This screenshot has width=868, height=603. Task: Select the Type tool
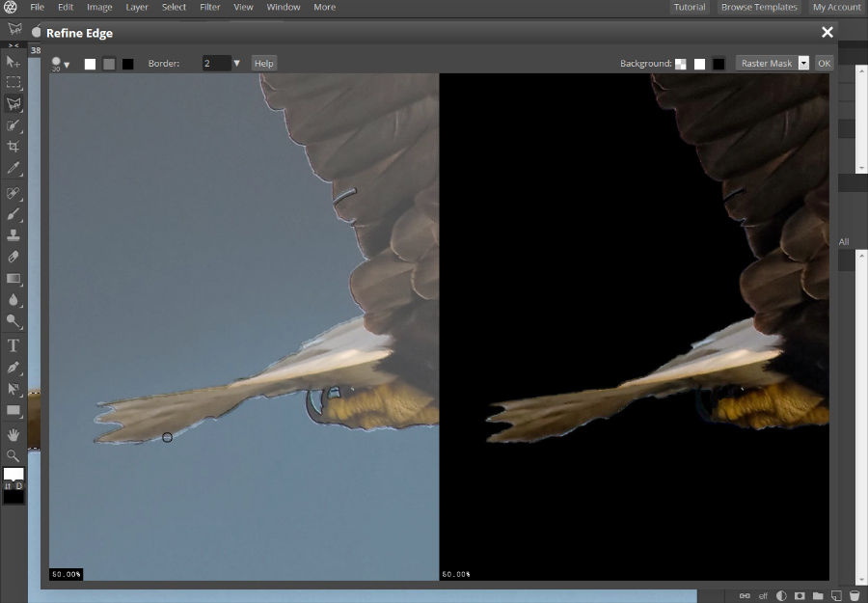(14, 345)
